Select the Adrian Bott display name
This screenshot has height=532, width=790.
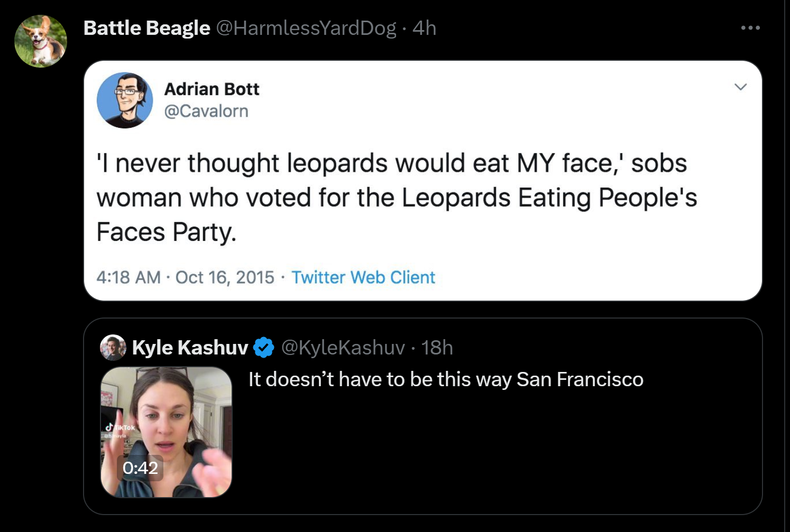212,89
